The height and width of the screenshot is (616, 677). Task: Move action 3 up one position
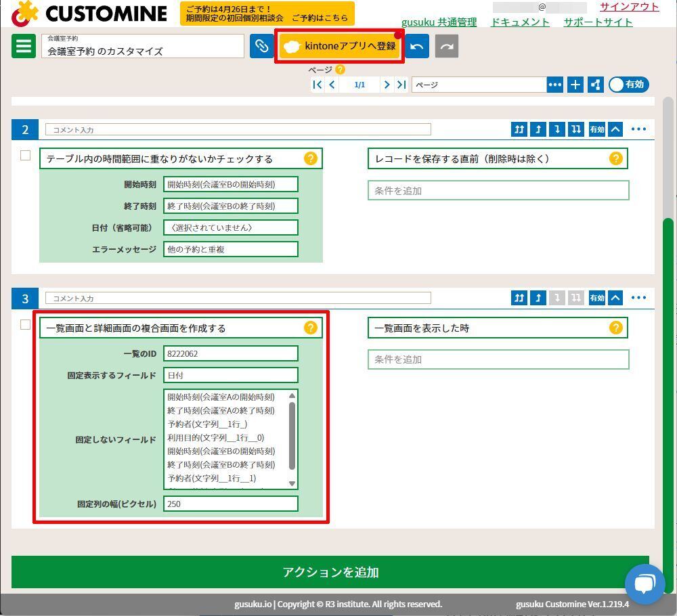pyautogui.click(x=538, y=298)
